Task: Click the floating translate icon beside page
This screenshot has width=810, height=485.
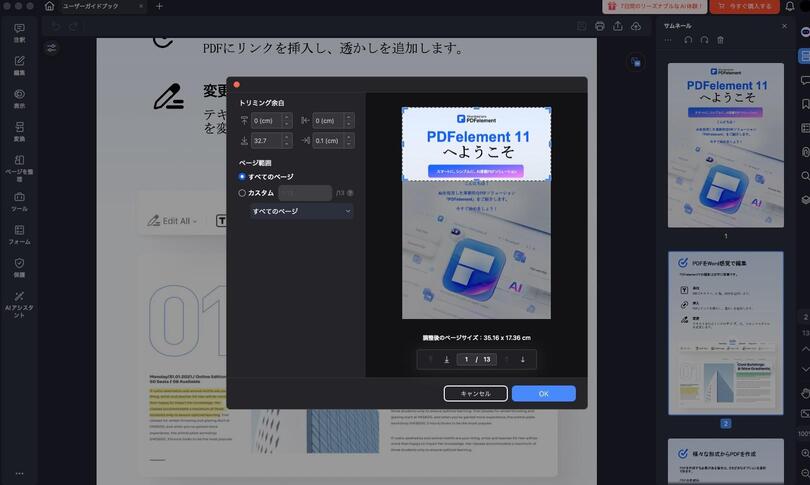Action: (636, 62)
